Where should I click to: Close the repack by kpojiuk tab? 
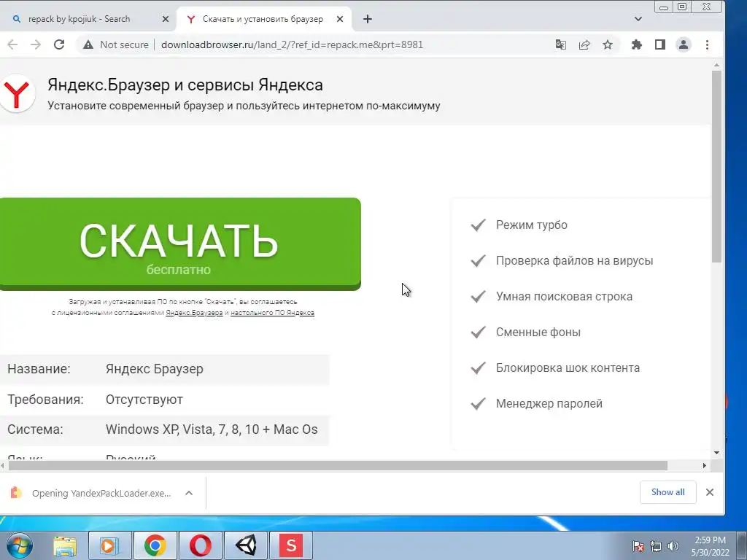pyautogui.click(x=166, y=19)
